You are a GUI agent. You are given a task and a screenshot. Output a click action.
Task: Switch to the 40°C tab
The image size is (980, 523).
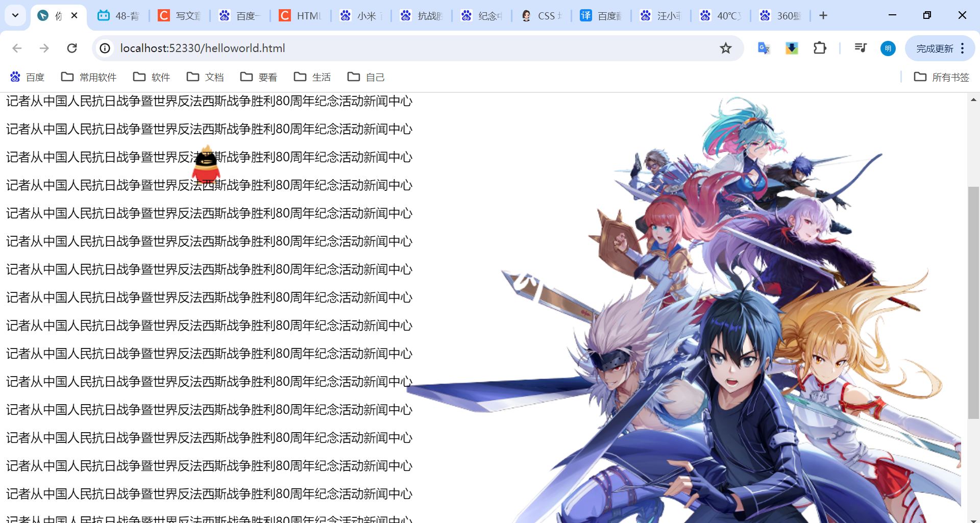tap(721, 16)
